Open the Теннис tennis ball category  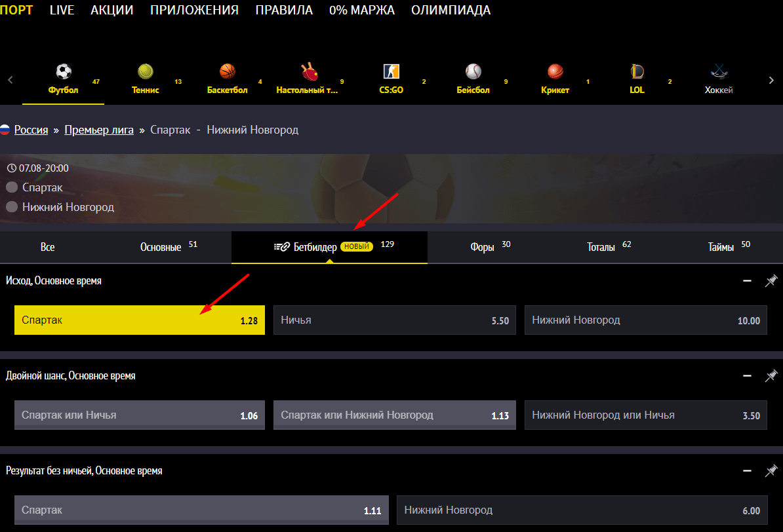[146, 71]
